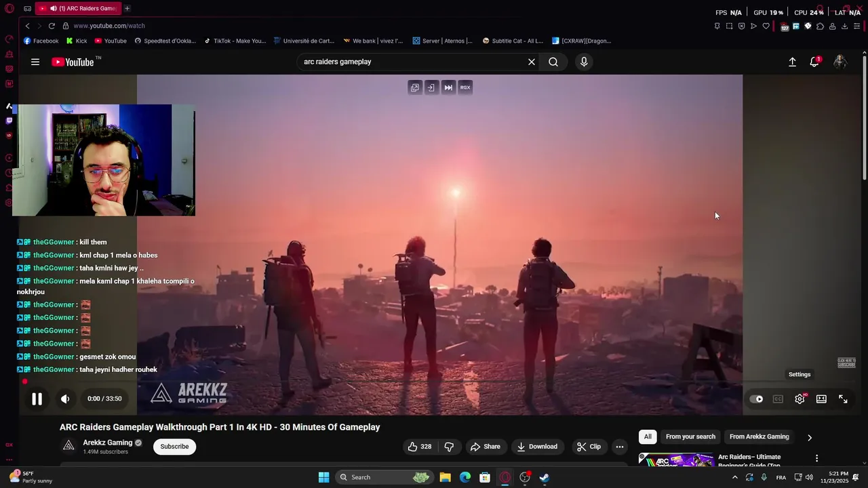868x488 pixels.
Task: Click the page vertical scrollbar
Action: (864, 117)
